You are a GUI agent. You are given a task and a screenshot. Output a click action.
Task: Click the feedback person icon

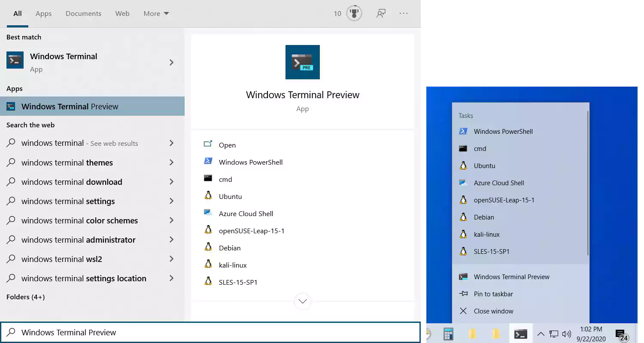[381, 13]
